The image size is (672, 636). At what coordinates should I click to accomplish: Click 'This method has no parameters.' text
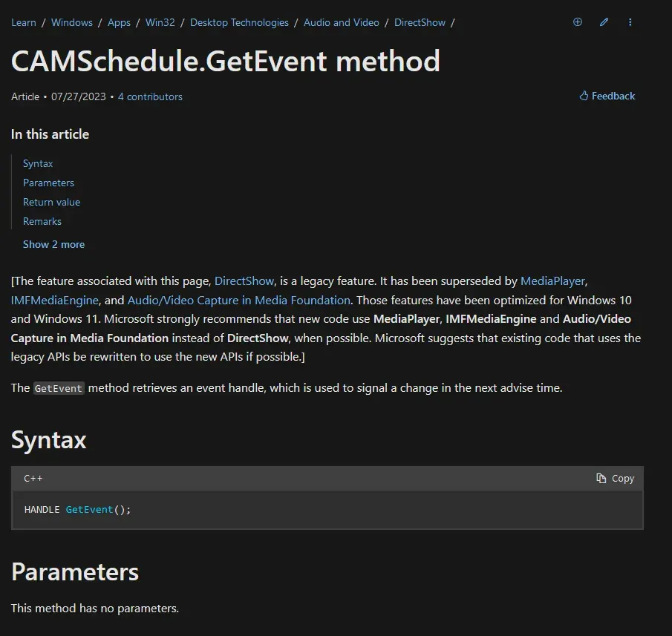click(x=95, y=608)
